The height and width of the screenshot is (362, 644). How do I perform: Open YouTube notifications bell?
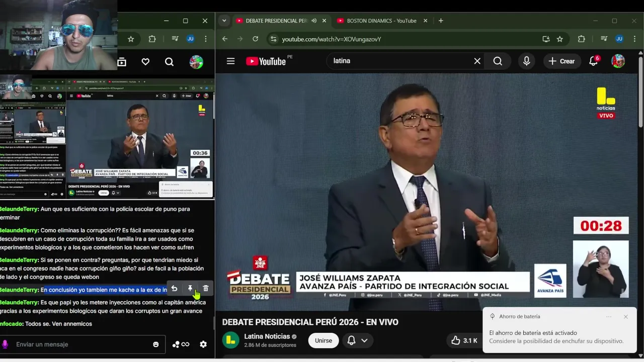(x=594, y=61)
